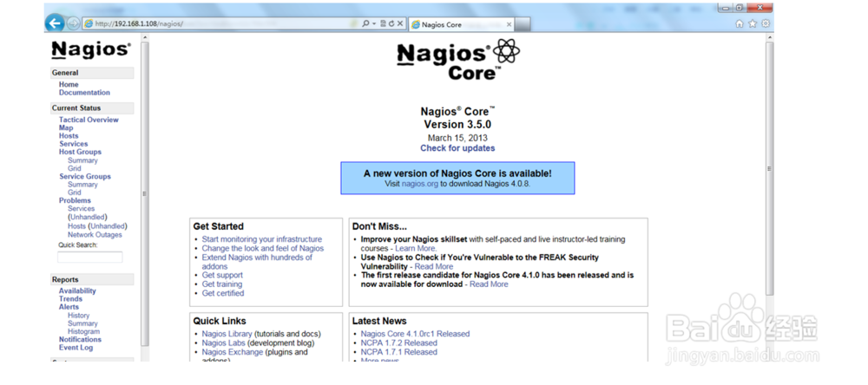Go back with the browser Back arrow
This screenshot has height=385, width=868.
[x=54, y=23]
